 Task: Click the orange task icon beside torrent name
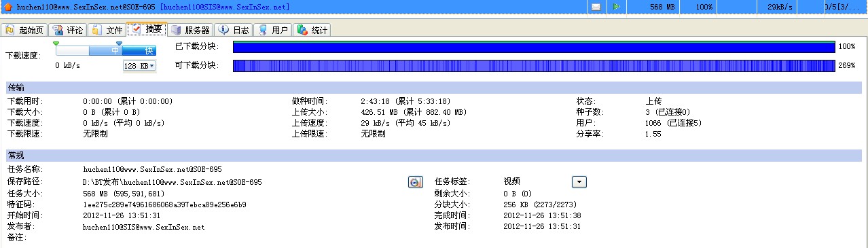(7, 6)
